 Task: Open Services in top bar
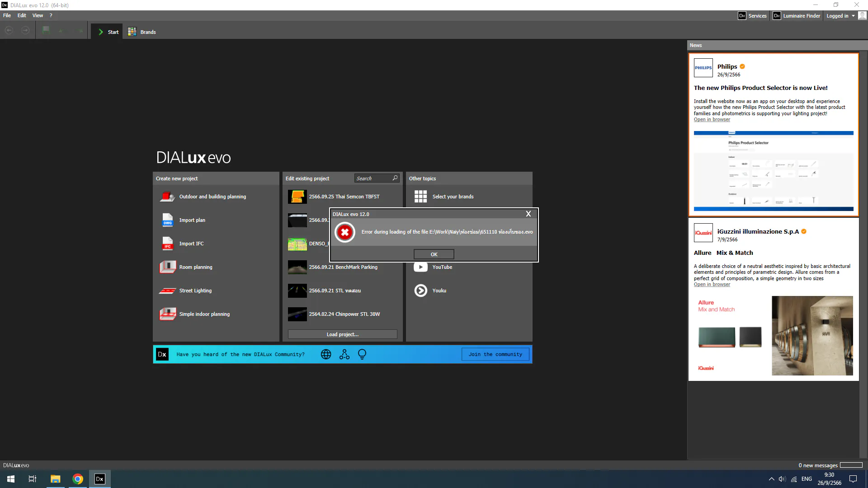(x=752, y=16)
